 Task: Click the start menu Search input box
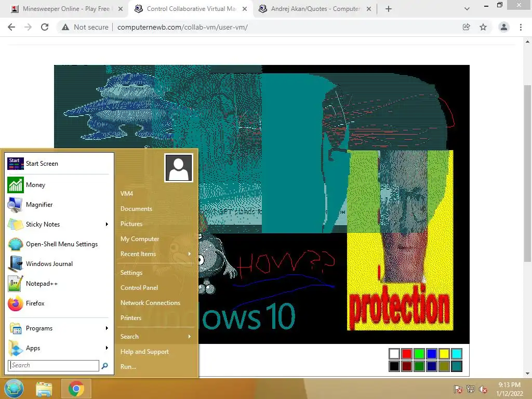54,365
